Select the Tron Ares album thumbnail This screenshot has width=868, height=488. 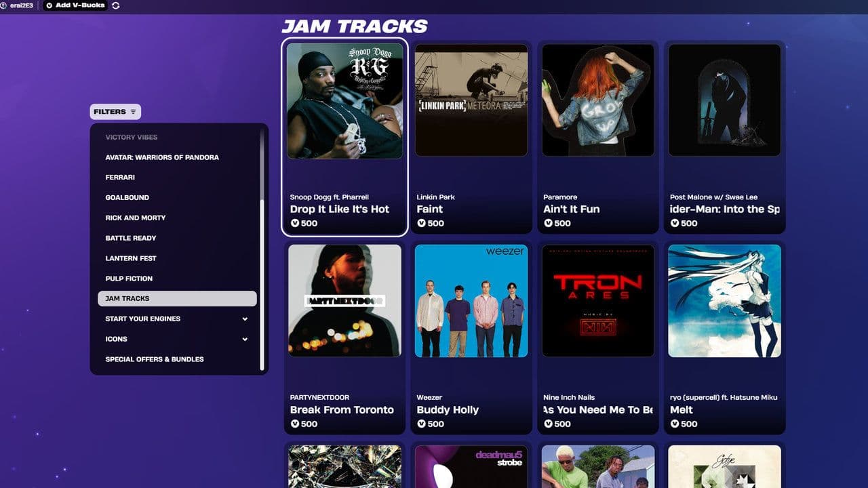pos(597,300)
